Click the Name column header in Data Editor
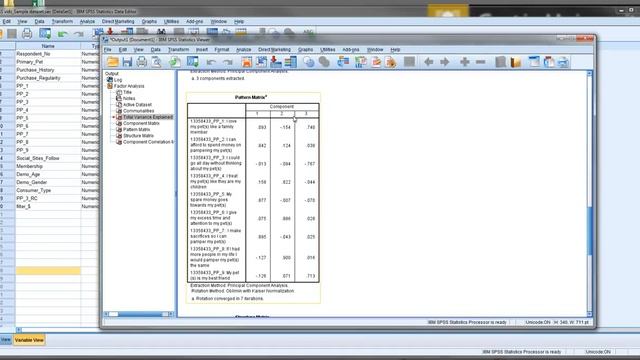 coord(48,46)
